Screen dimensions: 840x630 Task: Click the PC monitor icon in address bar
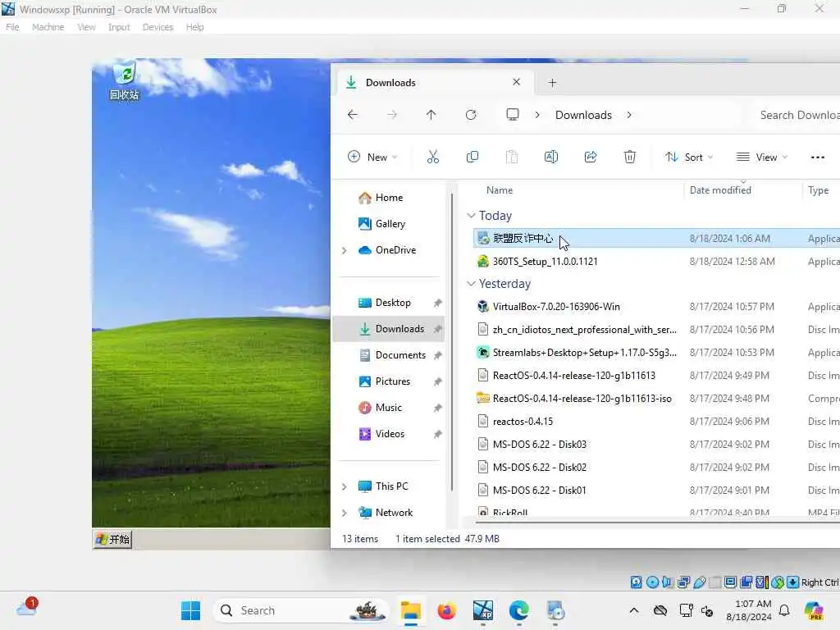513,115
